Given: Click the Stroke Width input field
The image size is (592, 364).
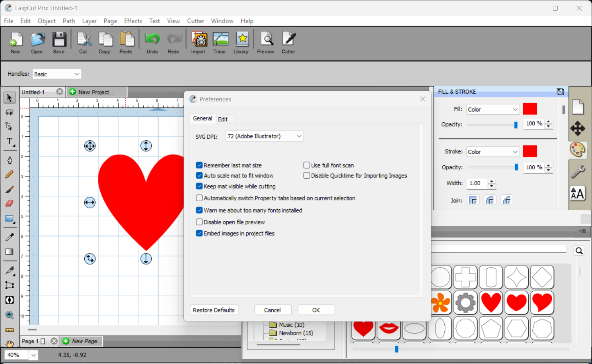Looking at the screenshot, I should click(477, 183).
